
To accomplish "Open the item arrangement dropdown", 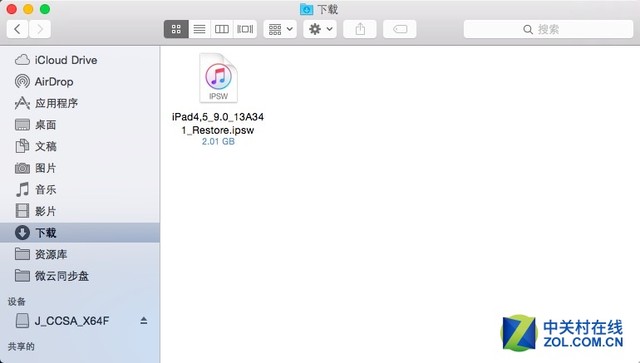I will point(280,29).
